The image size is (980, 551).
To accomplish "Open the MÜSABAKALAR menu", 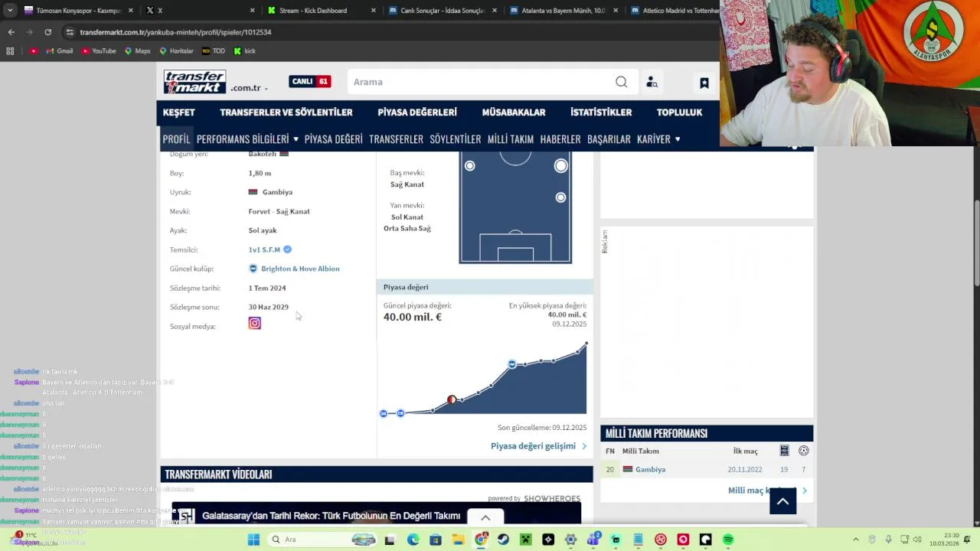I will pos(514,112).
